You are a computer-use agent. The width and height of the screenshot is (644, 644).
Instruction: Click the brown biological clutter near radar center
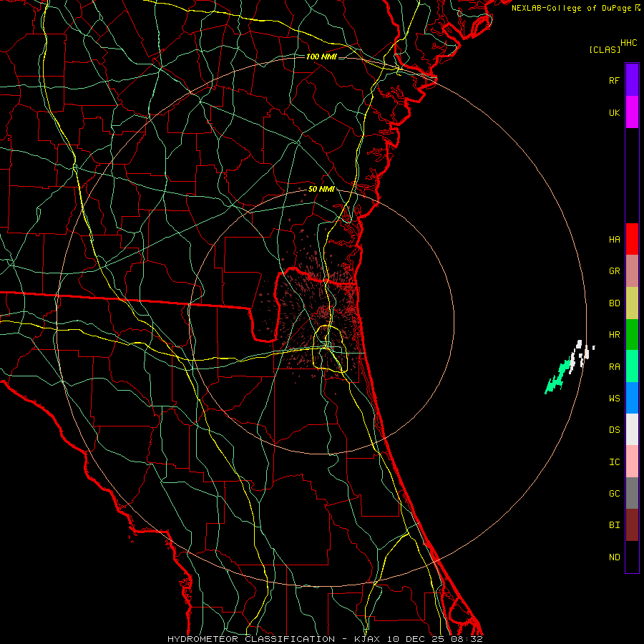(324, 314)
